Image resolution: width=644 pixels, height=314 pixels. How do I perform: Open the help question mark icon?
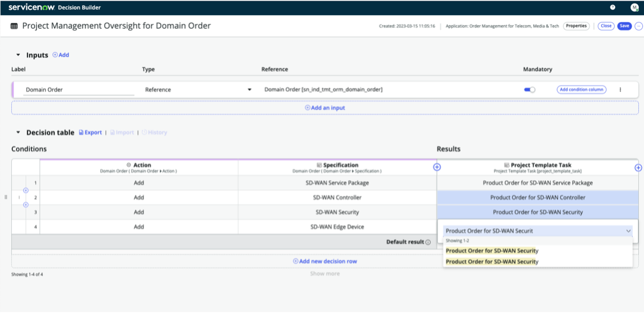612,8
